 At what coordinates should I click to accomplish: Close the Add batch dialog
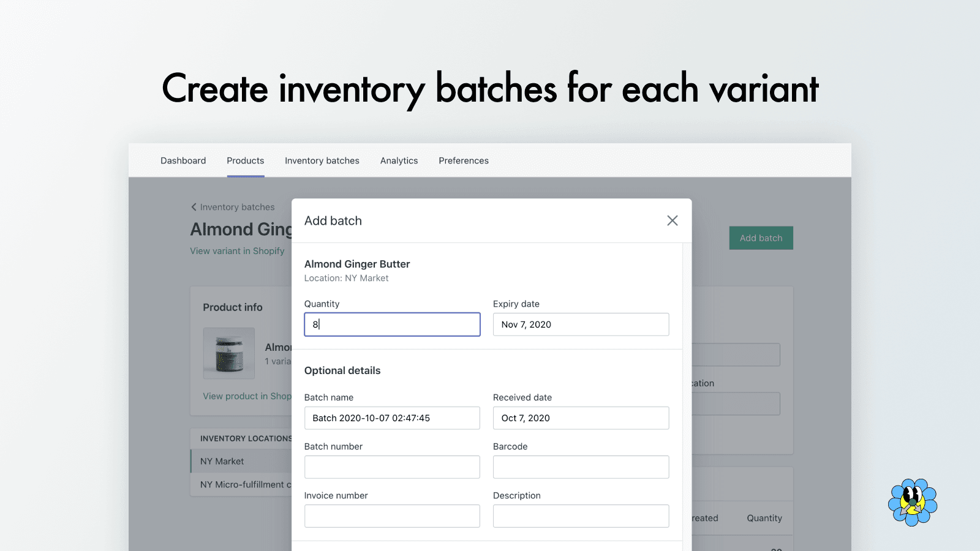672,220
